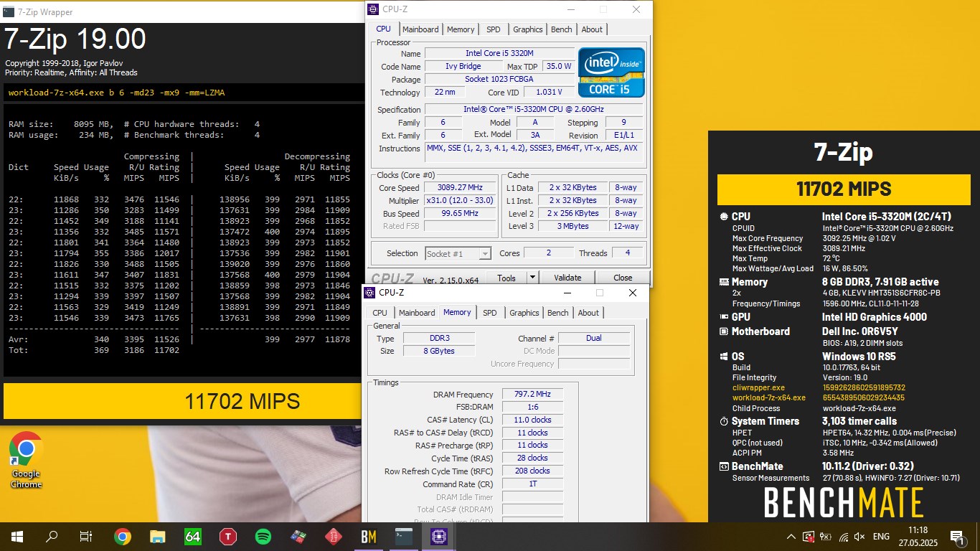The height and width of the screenshot is (551, 980).
Task: Open Bench tab in CPU-Z processor window
Action: [561, 29]
